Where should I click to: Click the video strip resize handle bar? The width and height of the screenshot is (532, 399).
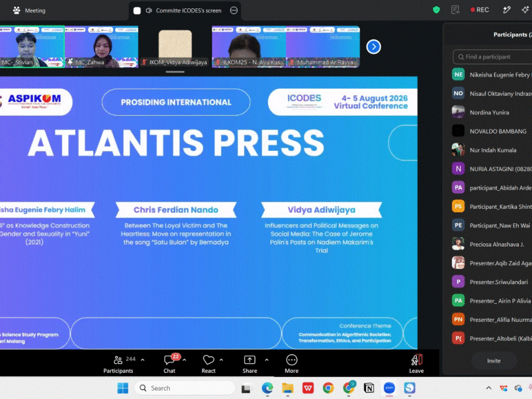[175, 71]
